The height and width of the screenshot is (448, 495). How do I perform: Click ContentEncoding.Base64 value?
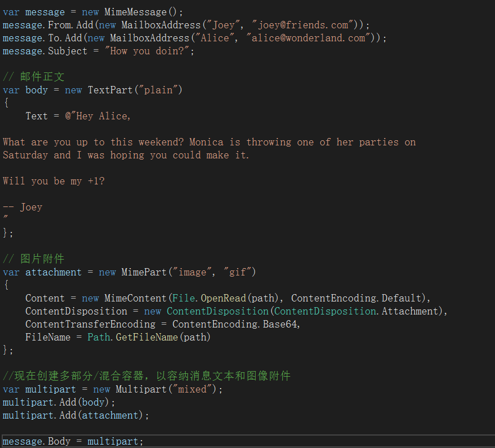pyautogui.click(x=235, y=324)
